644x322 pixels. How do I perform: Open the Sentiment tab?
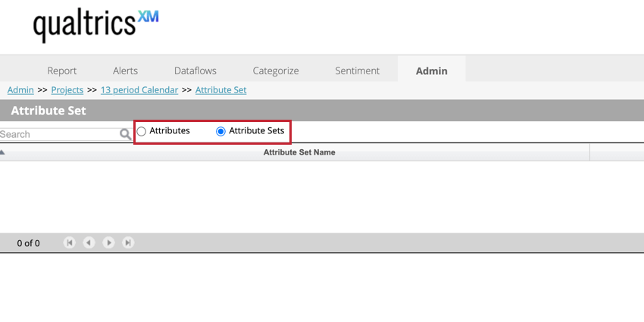click(358, 70)
